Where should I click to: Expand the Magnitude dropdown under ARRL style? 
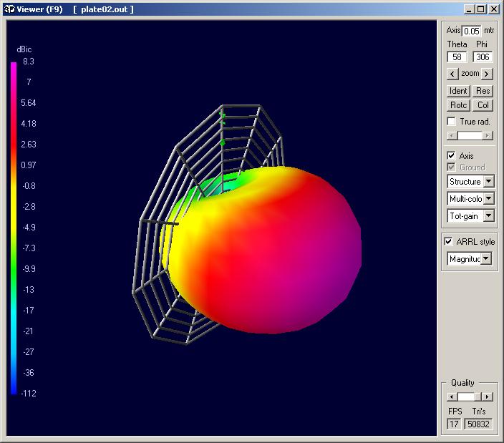(486, 258)
